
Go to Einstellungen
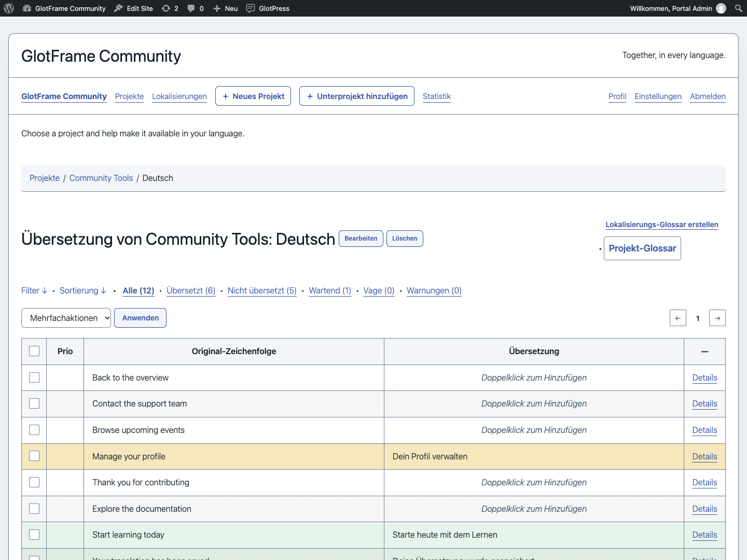click(658, 96)
